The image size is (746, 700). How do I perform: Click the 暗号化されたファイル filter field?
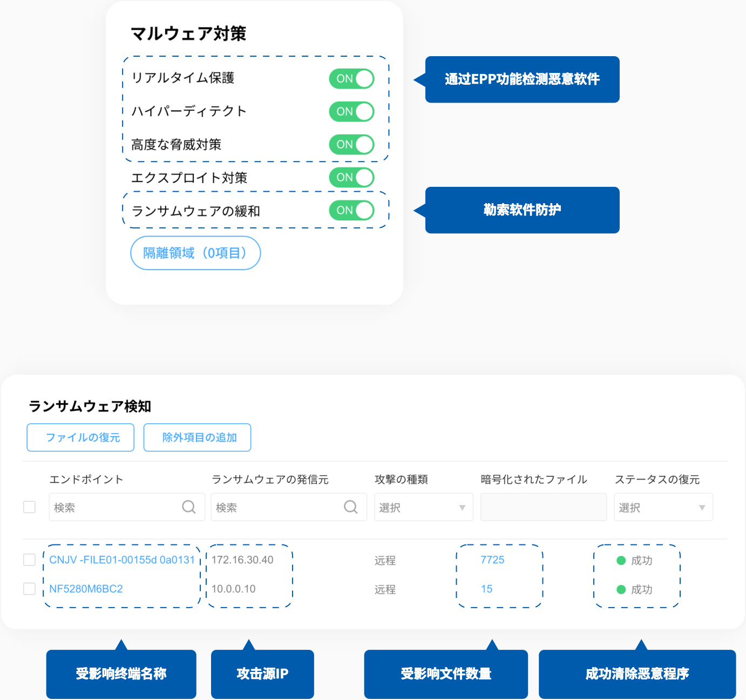click(x=544, y=507)
